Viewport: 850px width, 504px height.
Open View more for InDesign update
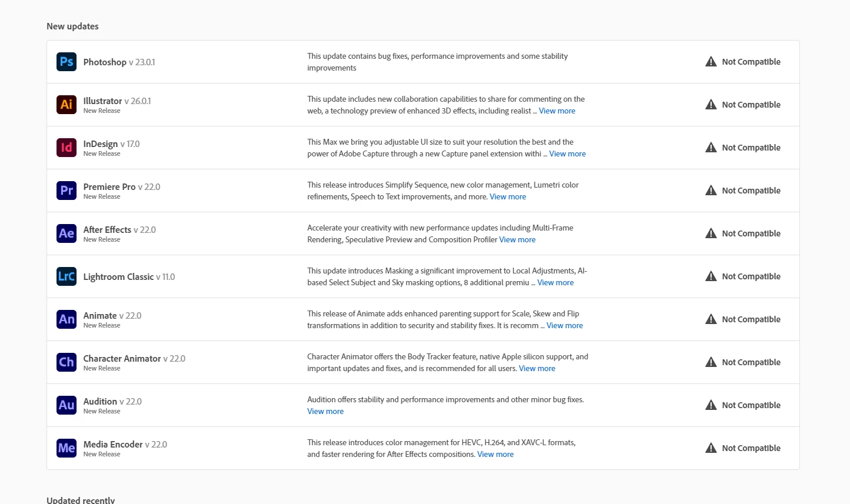tap(567, 153)
